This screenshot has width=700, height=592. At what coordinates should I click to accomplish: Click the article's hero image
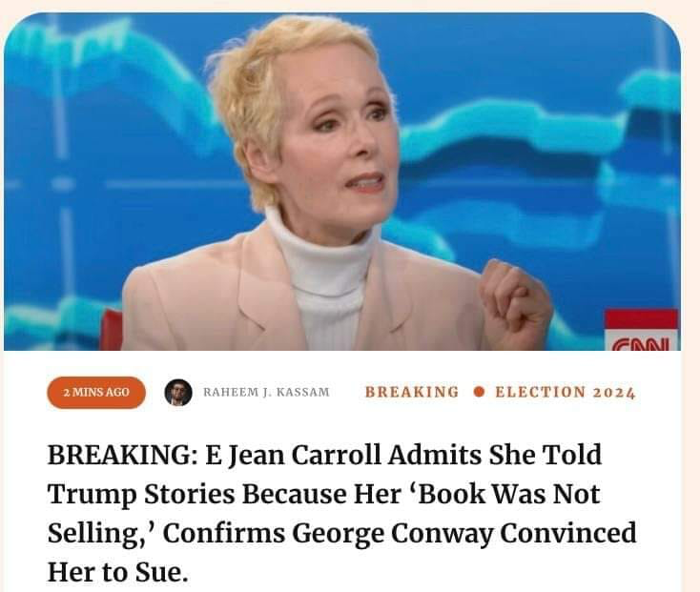(342, 181)
